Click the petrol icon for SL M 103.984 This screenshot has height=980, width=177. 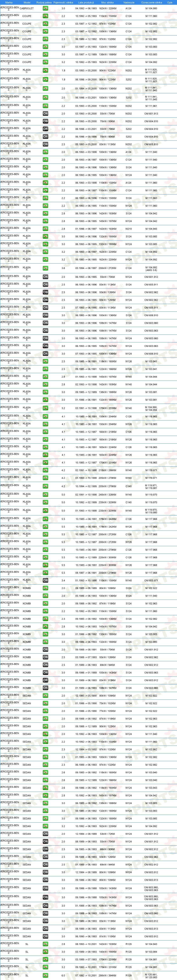tap(45, 952)
